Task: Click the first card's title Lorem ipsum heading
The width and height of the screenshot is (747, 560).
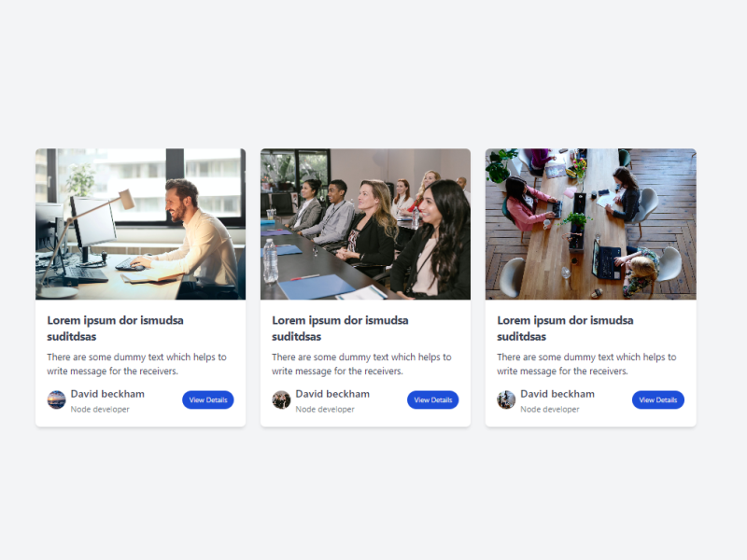Action: click(115, 329)
